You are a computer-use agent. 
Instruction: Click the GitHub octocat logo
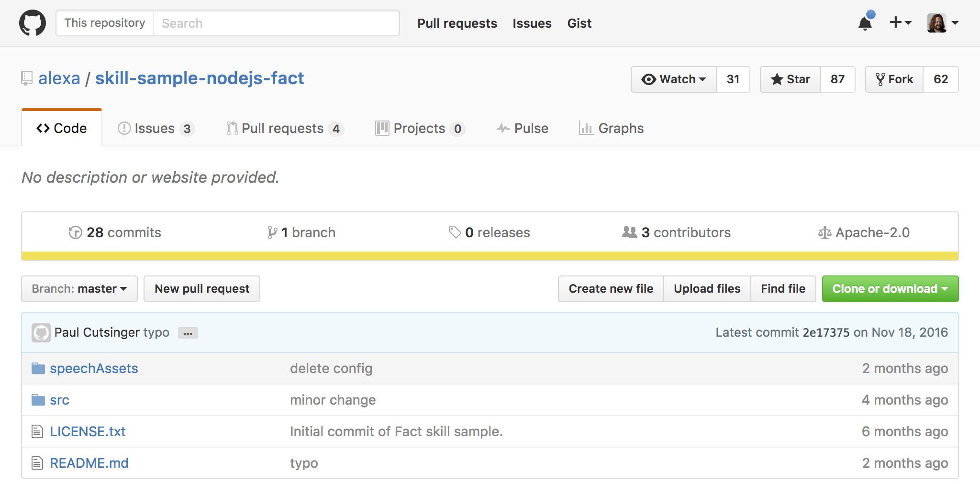(x=33, y=23)
